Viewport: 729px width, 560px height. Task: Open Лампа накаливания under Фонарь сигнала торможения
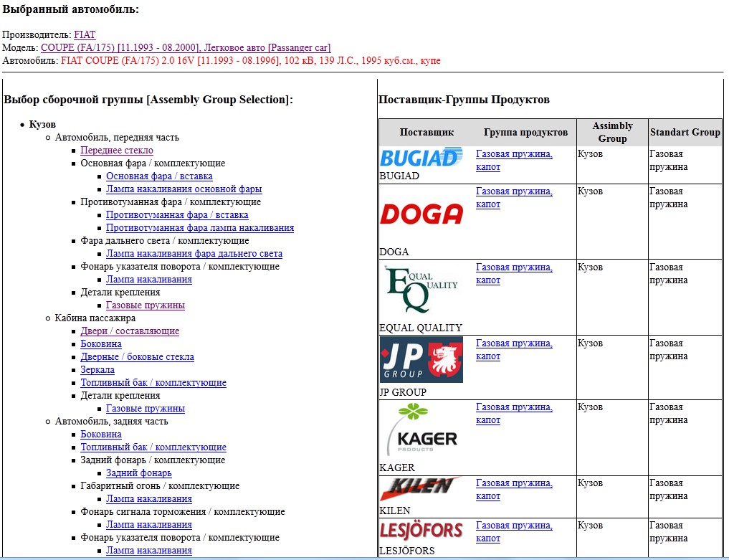(149, 525)
